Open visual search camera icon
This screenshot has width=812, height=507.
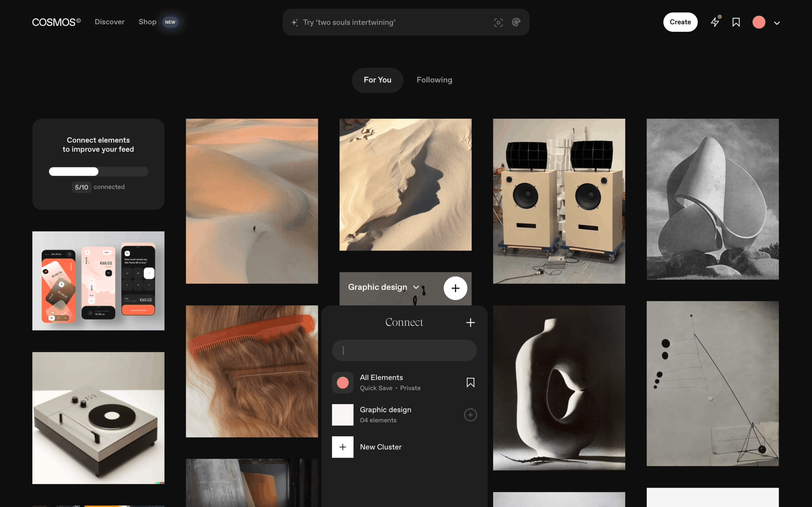(x=498, y=23)
